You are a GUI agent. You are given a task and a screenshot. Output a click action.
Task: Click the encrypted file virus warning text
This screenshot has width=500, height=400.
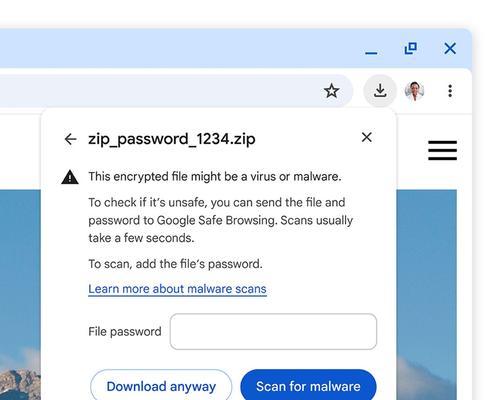pyautogui.click(x=215, y=176)
